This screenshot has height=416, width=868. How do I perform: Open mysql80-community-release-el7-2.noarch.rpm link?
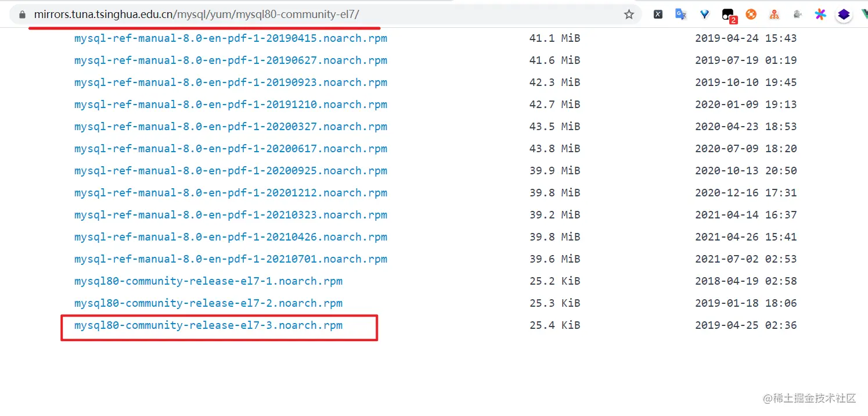[208, 303]
